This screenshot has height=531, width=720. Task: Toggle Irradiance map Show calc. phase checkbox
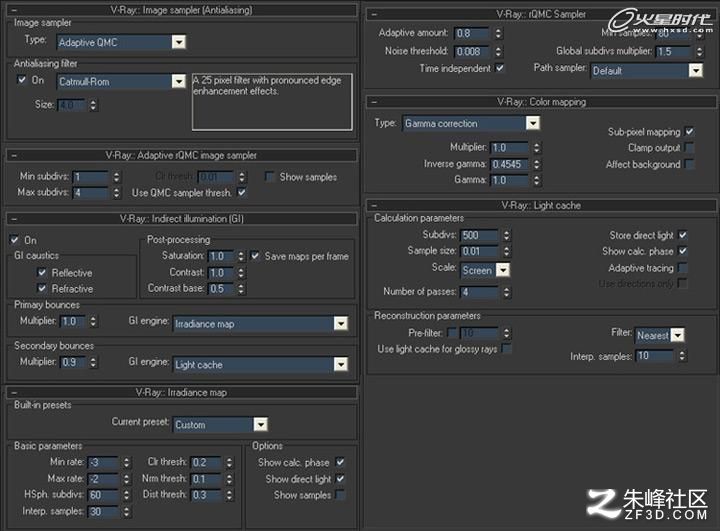coord(340,462)
